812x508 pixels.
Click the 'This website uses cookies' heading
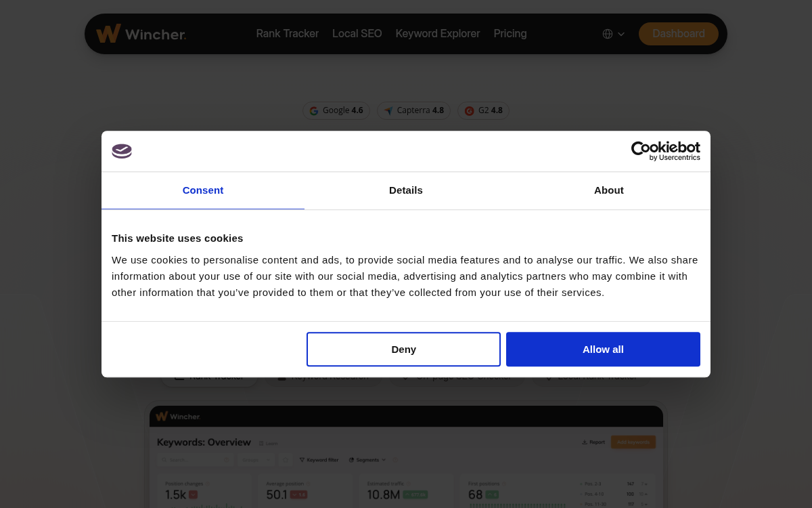pyautogui.click(x=177, y=238)
